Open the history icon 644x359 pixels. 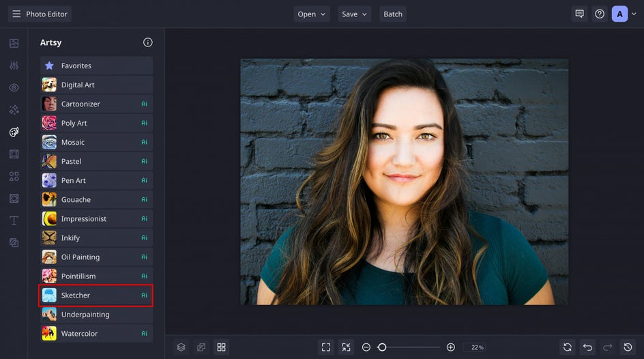628,347
